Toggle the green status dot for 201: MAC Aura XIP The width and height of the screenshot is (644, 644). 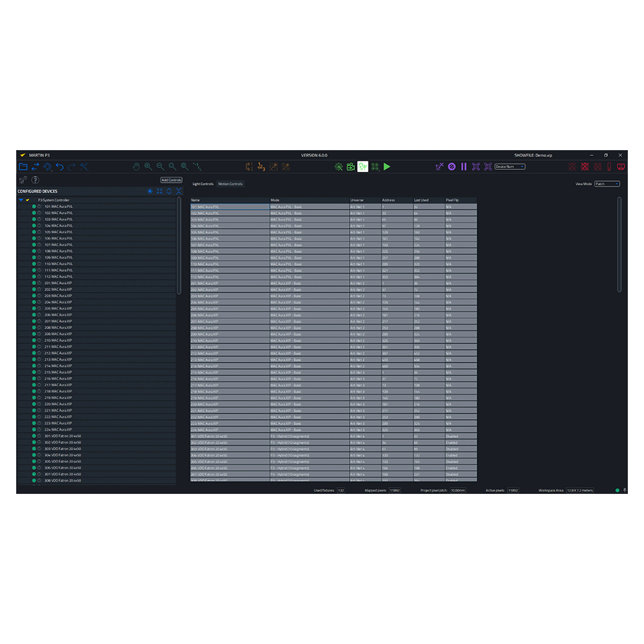(34, 283)
